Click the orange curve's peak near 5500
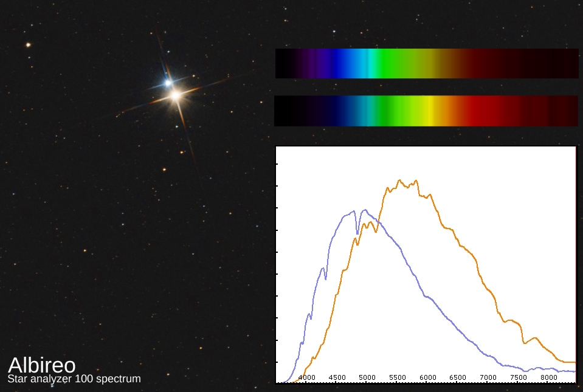 click(399, 181)
